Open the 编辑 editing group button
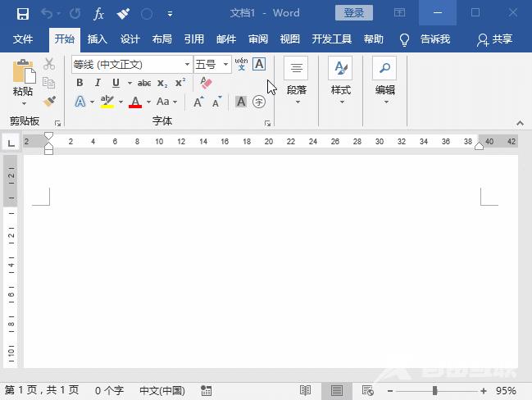 [x=384, y=81]
